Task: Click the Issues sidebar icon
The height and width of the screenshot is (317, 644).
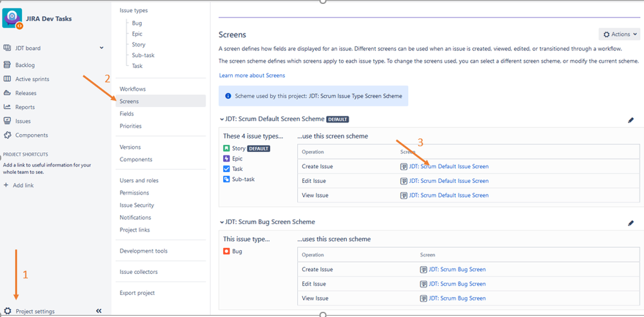Action: [x=7, y=120]
